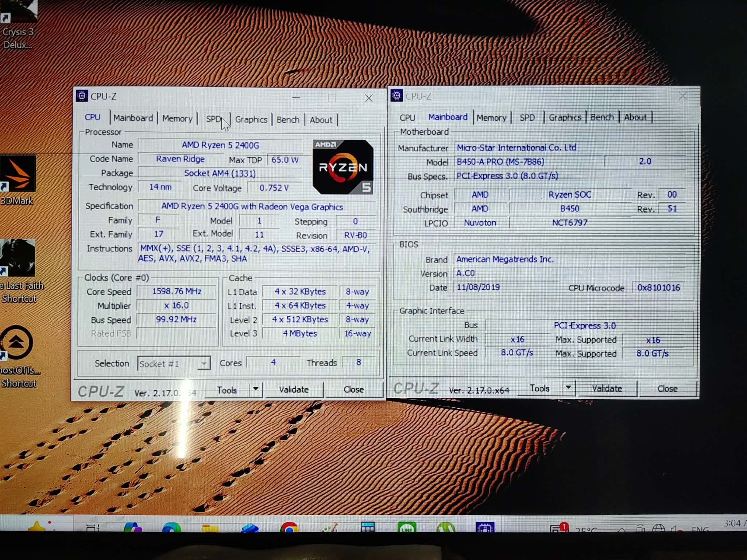This screenshot has height=560, width=747.
Task: Switch to Memory tab in left CPU-Z window
Action: (177, 118)
